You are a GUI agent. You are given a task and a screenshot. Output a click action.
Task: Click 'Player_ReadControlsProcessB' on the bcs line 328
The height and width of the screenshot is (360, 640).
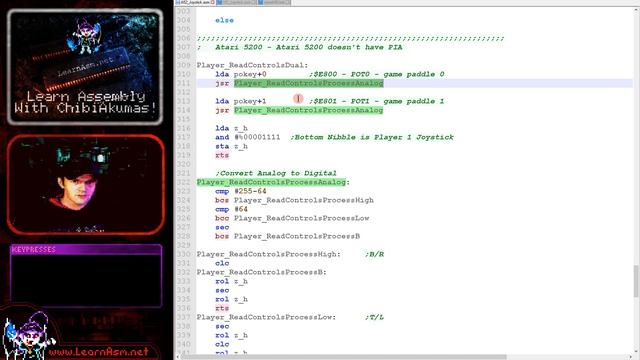[297, 236]
